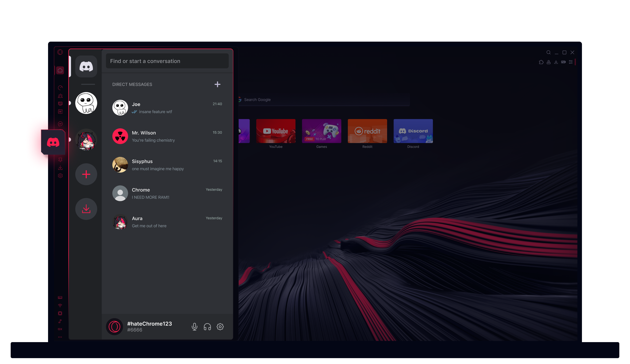Open Facebook Messenger from the sidebar
This screenshot has height=364, width=630.
point(60,124)
